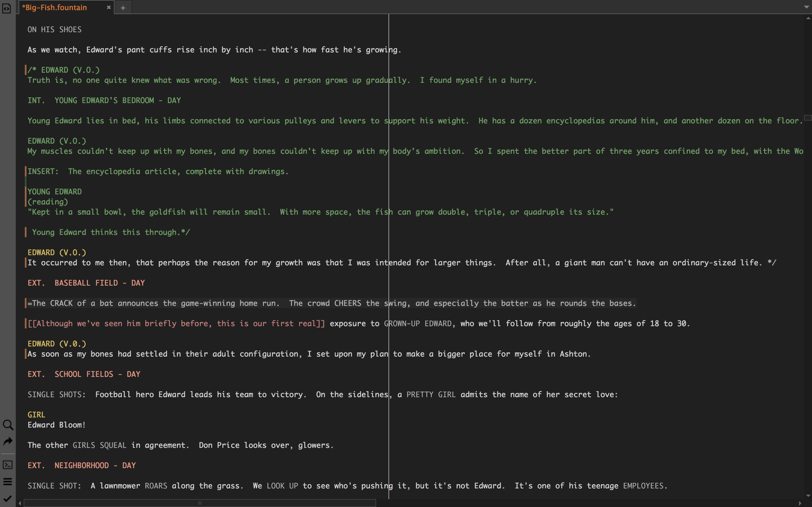This screenshot has height=507, width=812.
Task: Close the Big-Fish.fountain tab
Action: click(109, 7)
